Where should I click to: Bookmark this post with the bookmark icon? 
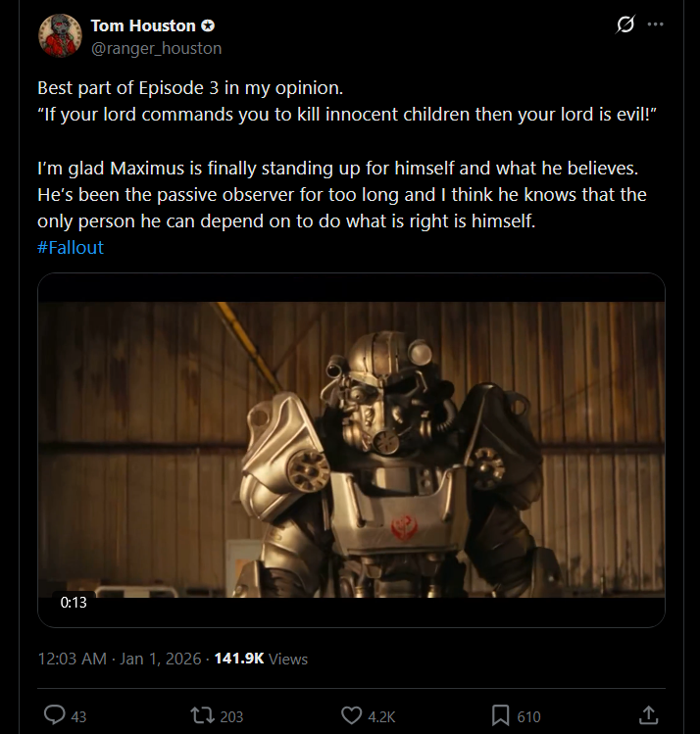[500, 716]
